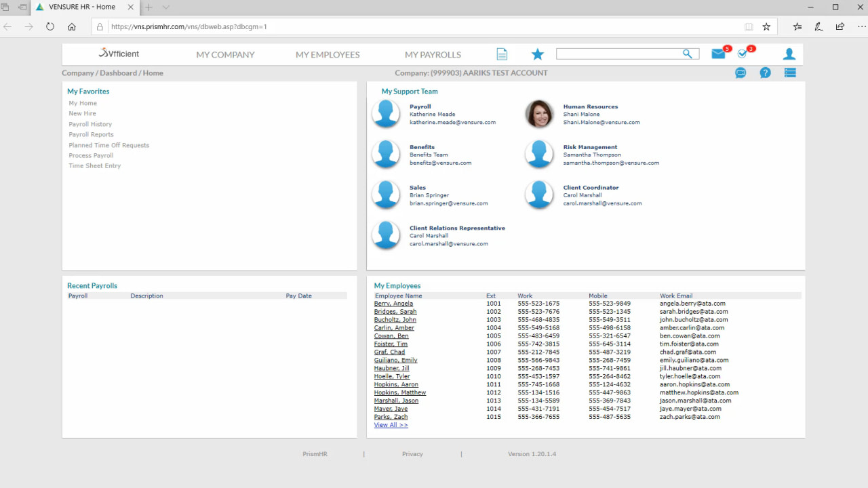This screenshot has height=488, width=868.
Task: Open the user profile icon
Action: coord(789,54)
